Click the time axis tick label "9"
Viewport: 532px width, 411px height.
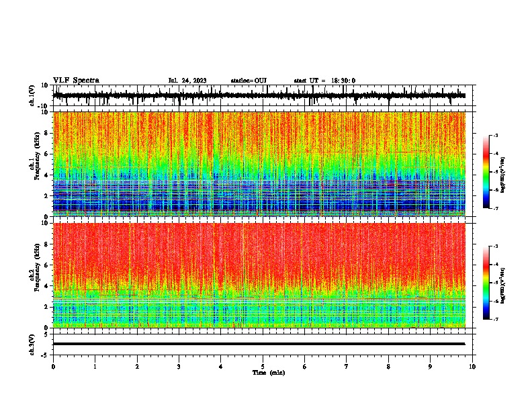[430, 367]
